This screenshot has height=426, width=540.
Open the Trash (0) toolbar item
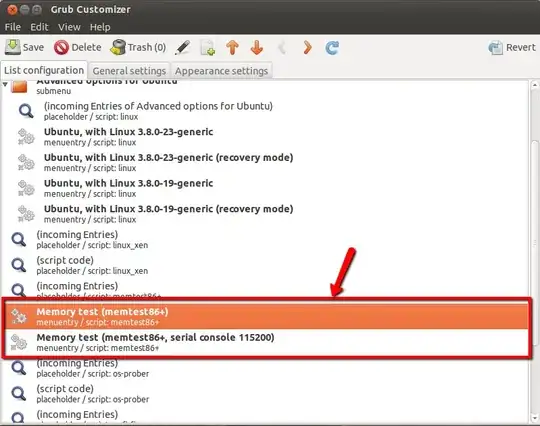(138, 47)
